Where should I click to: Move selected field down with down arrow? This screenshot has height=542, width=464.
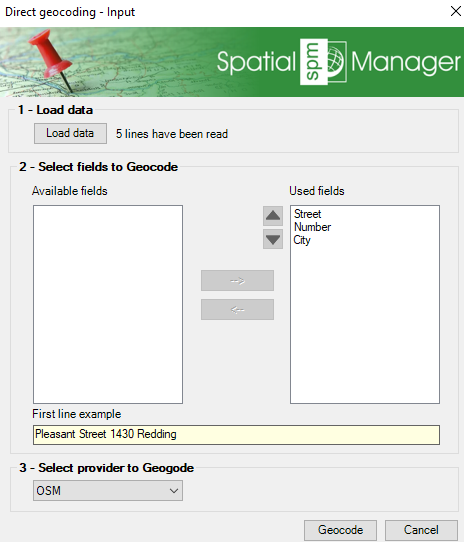pos(273,239)
